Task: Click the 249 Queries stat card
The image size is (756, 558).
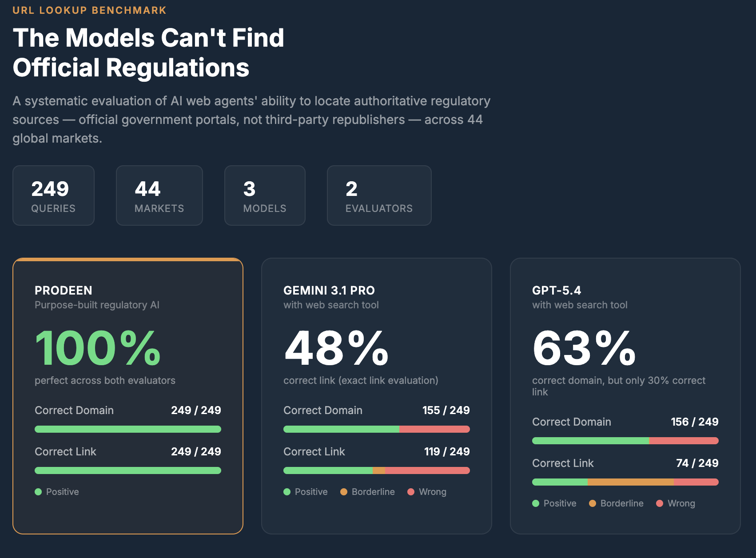Action: pos(53,195)
